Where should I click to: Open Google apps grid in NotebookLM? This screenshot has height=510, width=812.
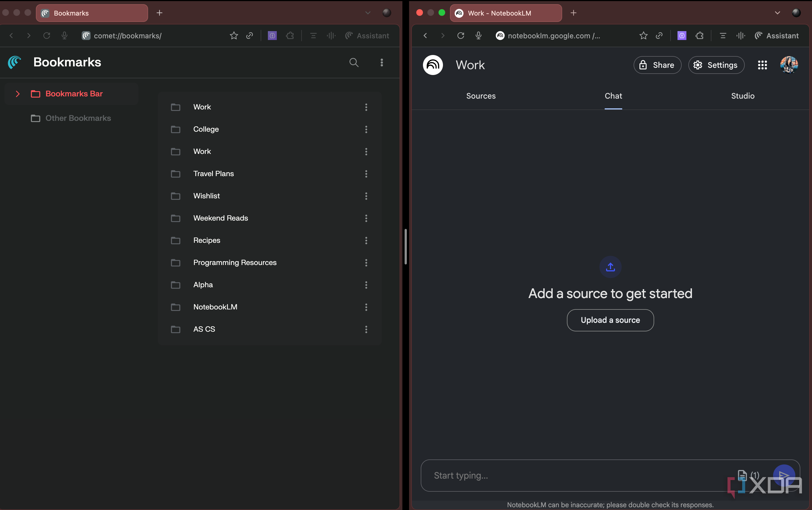click(762, 65)
